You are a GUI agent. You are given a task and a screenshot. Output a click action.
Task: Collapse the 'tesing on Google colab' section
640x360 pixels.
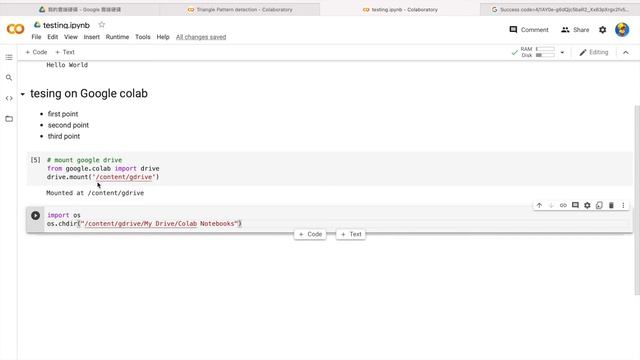(x=23, y=94)
